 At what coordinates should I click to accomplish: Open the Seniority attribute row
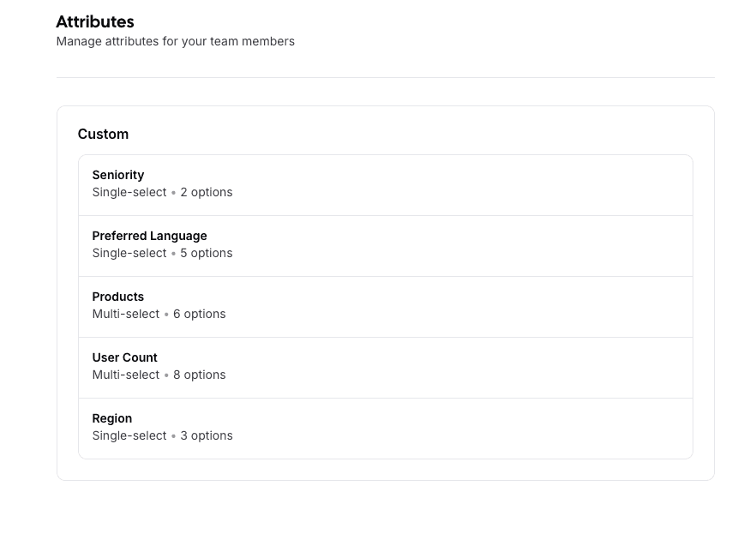(x=385, y=185)
